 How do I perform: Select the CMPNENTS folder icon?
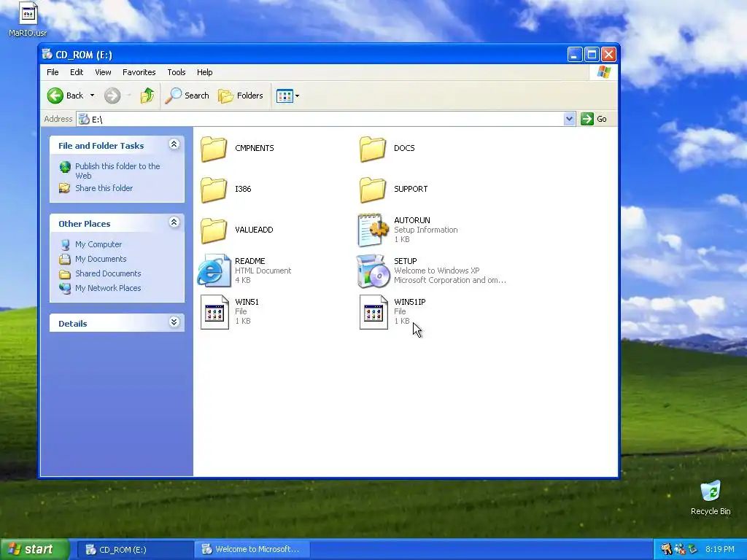(x=214, y=149)
